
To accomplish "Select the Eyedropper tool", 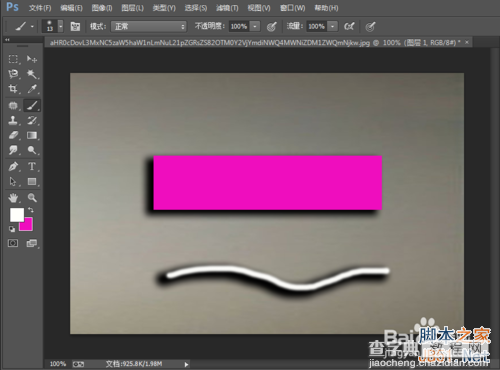I will click(32, 89).
